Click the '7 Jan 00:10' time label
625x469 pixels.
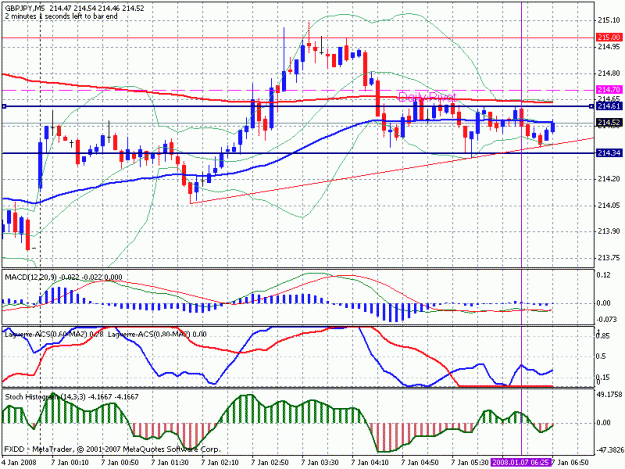pos(72,463)
